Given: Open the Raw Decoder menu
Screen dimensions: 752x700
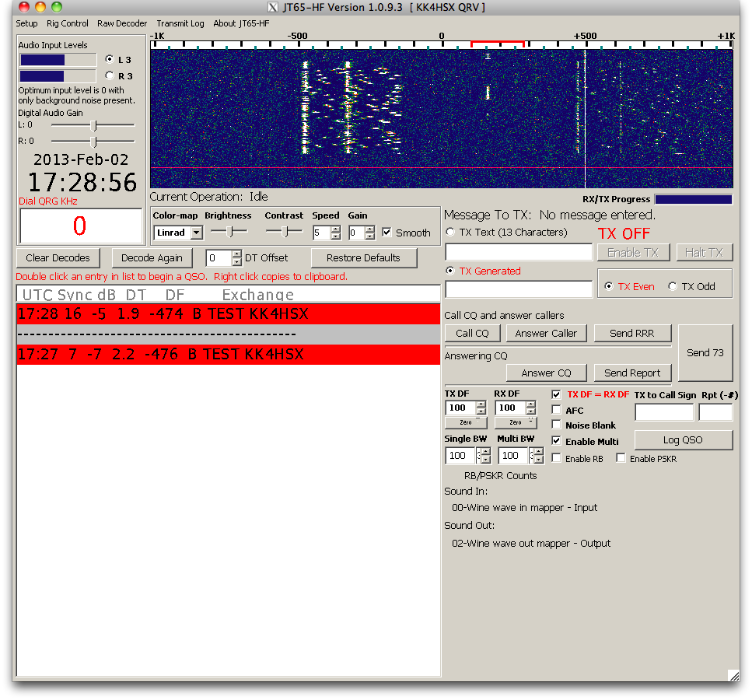Looking at the screenshot, I should (122, 23).
